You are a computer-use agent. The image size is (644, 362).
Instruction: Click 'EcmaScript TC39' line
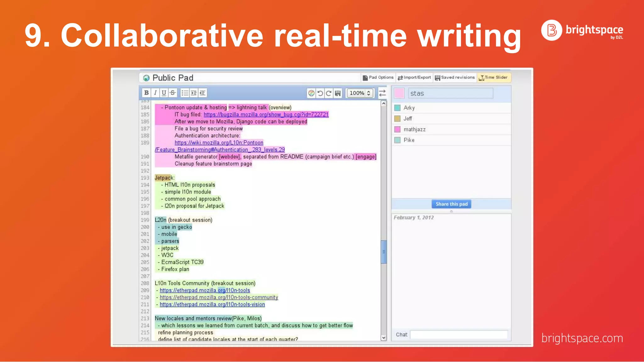182,262
